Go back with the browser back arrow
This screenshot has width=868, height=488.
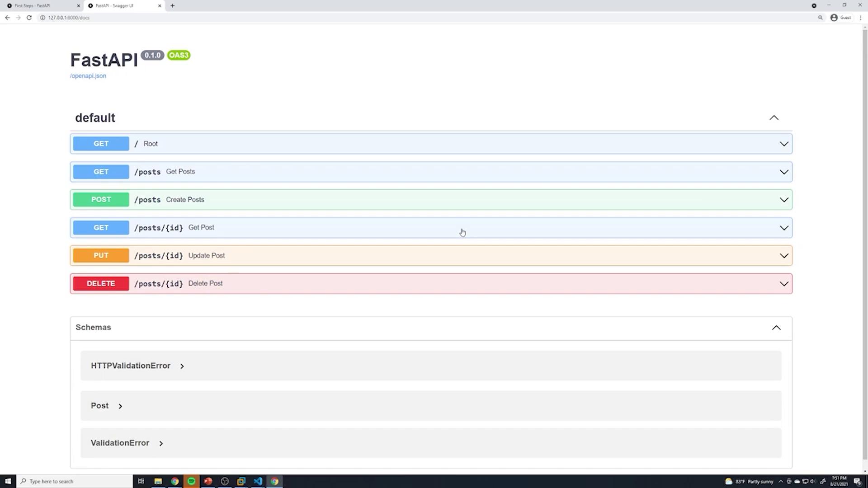pos(7,18)
